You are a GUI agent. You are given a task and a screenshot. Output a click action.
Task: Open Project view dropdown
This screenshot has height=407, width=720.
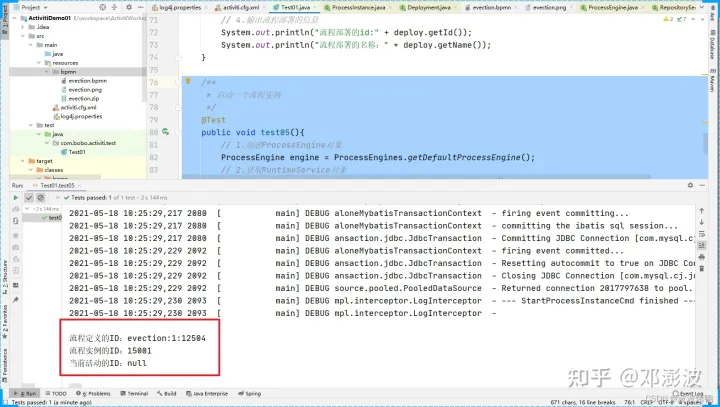[34, 7]
